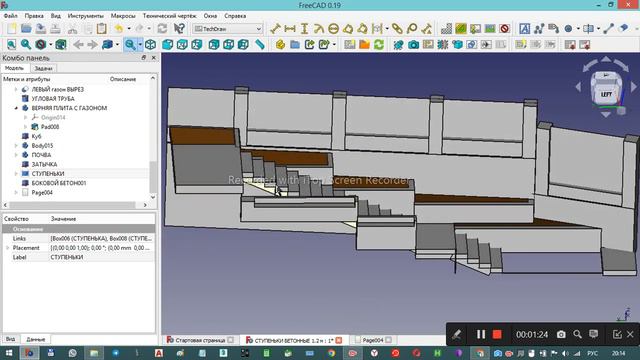Expand the ПОЧВА tree node
Screen dimensions: 640x360
[16, 155]
